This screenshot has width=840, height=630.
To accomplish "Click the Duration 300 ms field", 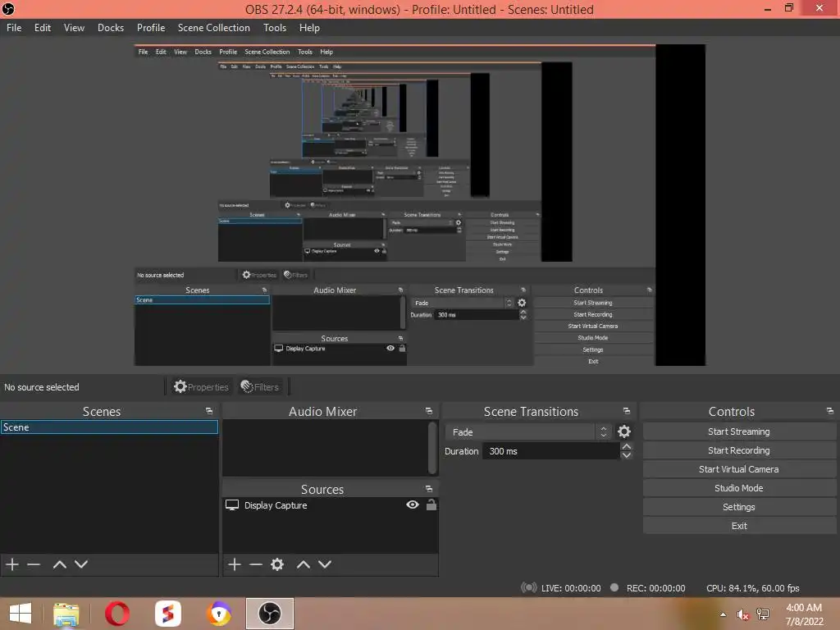I will click(x=550, y=451).
